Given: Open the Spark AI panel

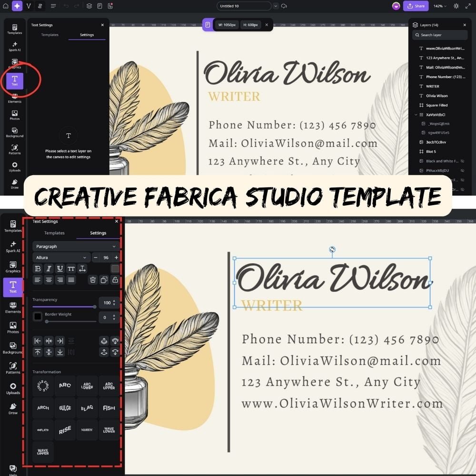Looking at the screenshot, I should click(13, 247).
